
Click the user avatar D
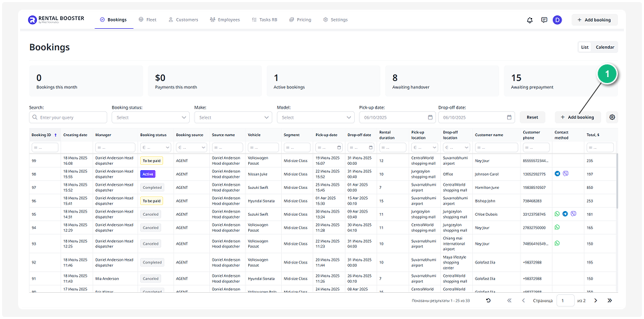(x=557, y=20)
